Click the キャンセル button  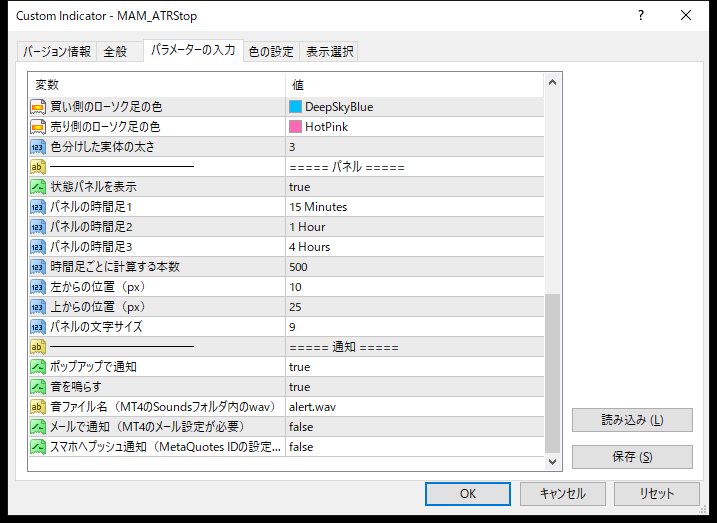[x=562, y=494]
